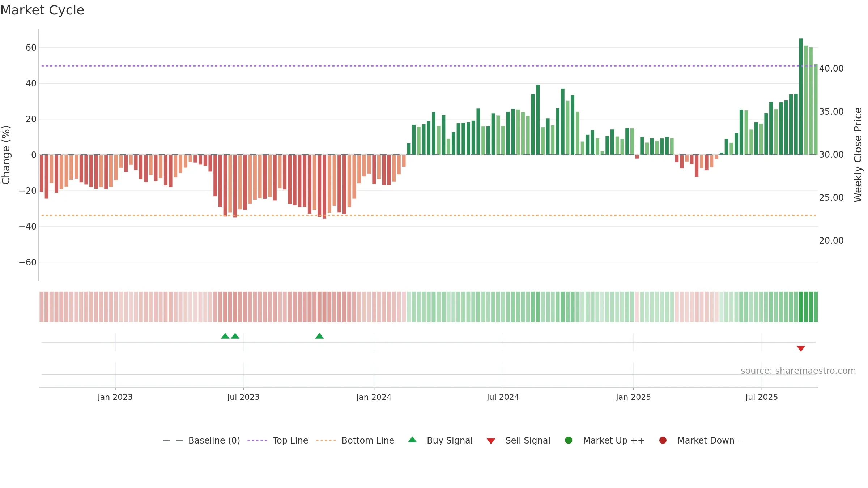Click the Weekly Close Price axis title
Viewport: 868px width, 488px height.
tap(858, 155)
